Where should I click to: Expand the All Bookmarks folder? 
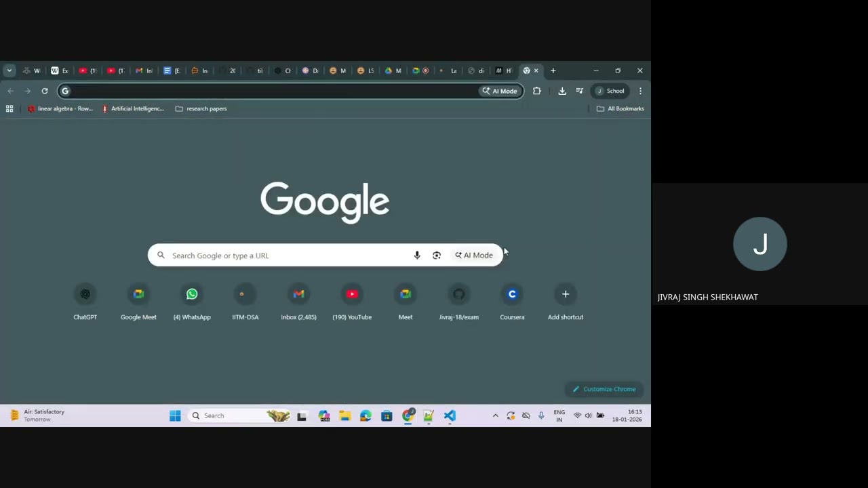[x=620, y=108]
